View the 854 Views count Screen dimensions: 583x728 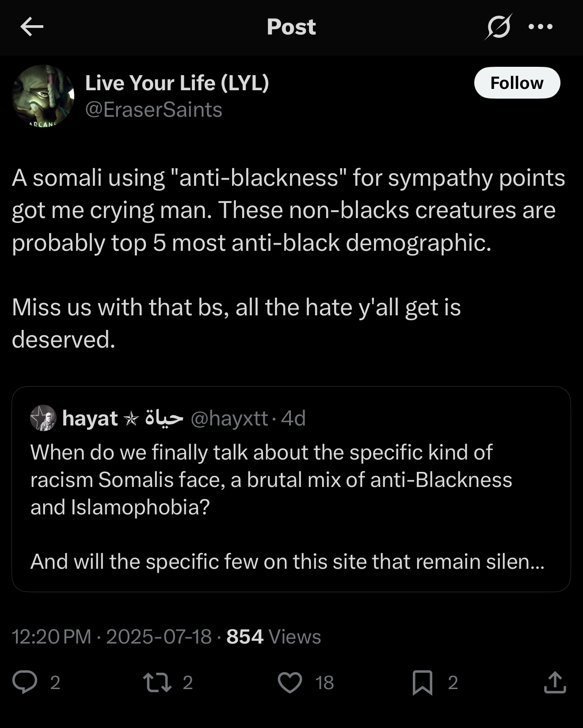(x=274, y=636)
